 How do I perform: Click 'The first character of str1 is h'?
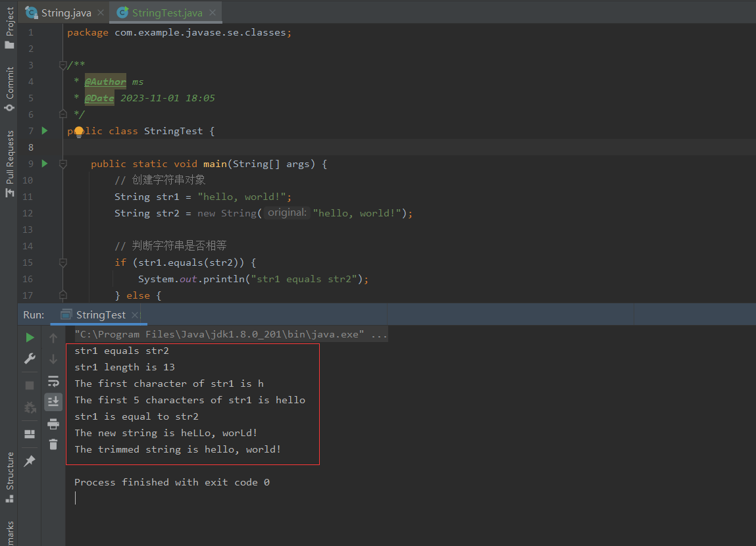coord(168,384)
